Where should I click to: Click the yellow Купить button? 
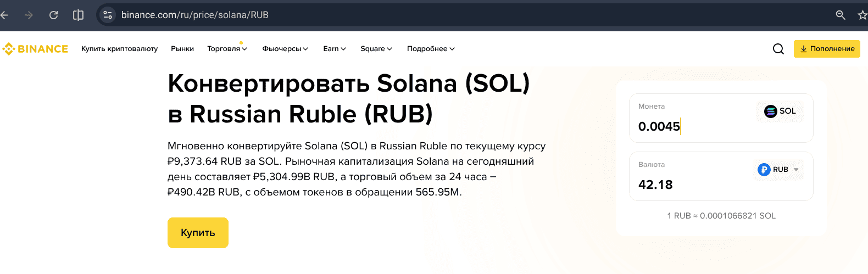click(x=198, y=233)
